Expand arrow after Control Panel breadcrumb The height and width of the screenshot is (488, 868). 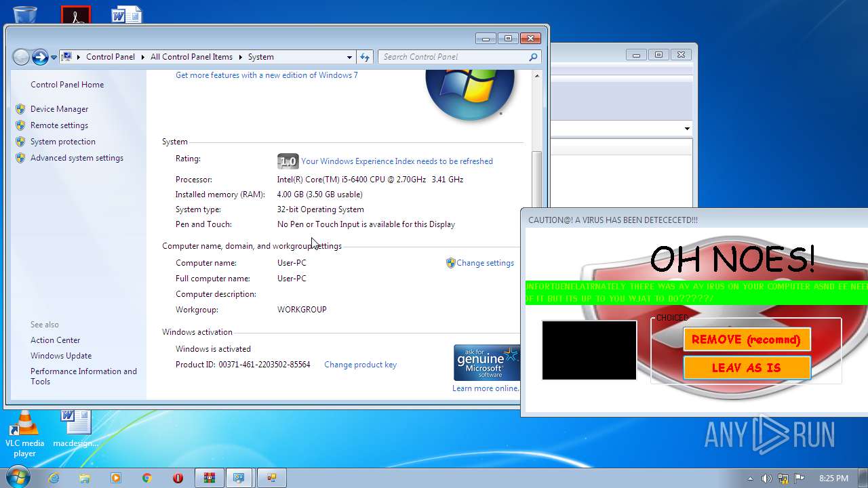[x=143, y=57]
